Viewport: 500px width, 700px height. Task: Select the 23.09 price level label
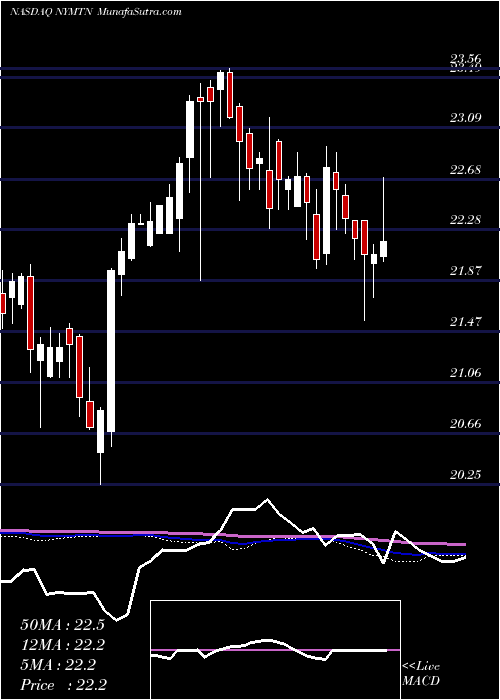466,118
